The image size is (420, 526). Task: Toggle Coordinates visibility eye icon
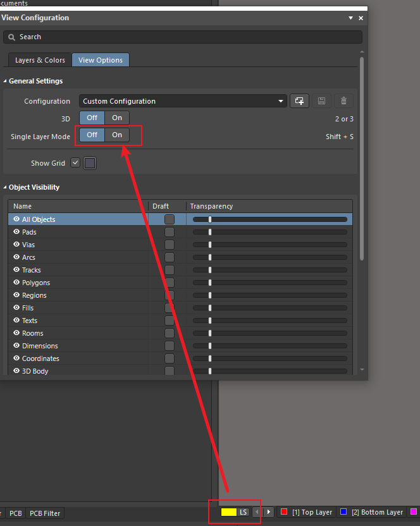(16, 358)
